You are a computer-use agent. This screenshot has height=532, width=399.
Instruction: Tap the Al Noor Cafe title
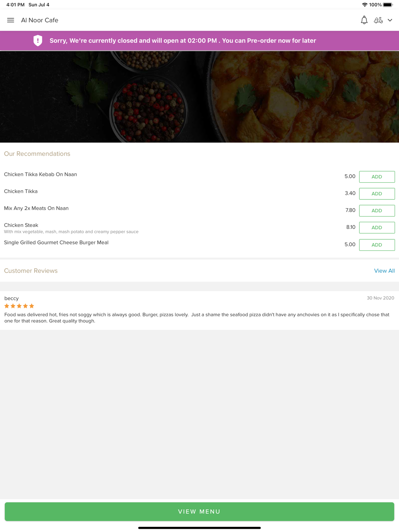40,20
